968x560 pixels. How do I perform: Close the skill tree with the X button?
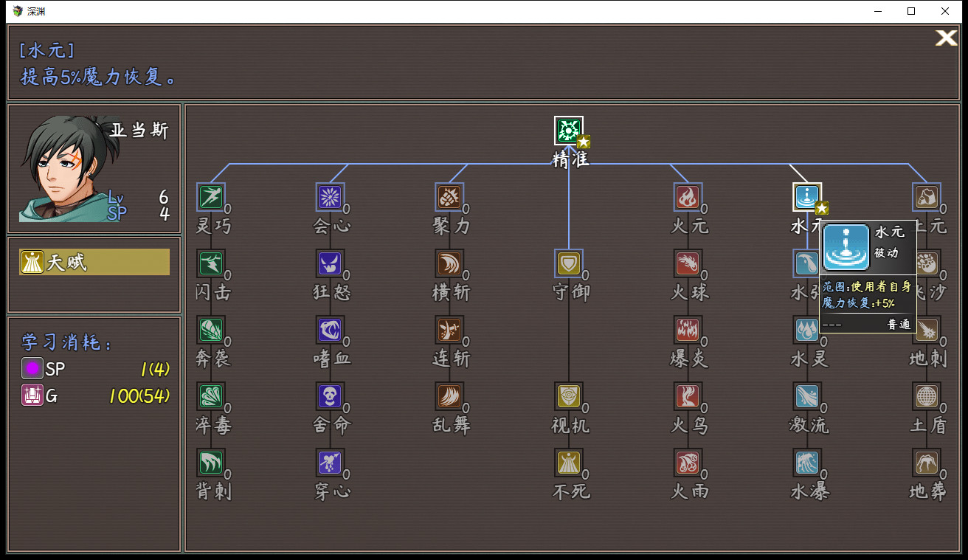(945, 38)
